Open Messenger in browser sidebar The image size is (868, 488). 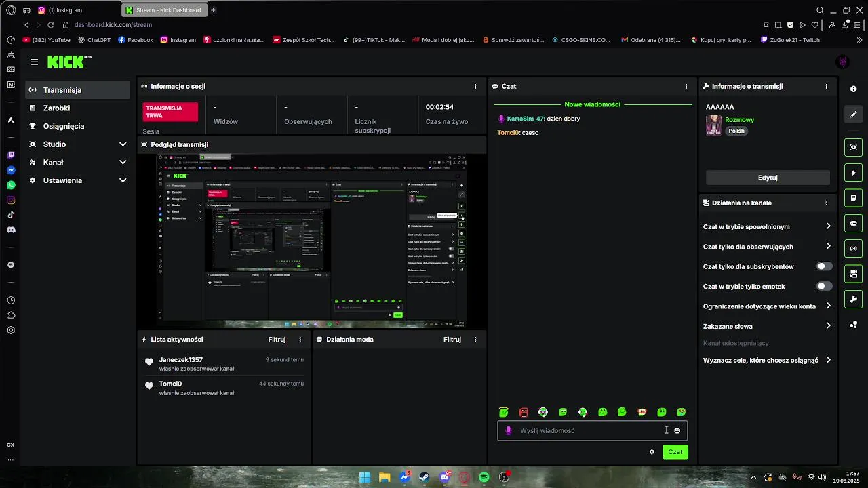tap(11, 170)
